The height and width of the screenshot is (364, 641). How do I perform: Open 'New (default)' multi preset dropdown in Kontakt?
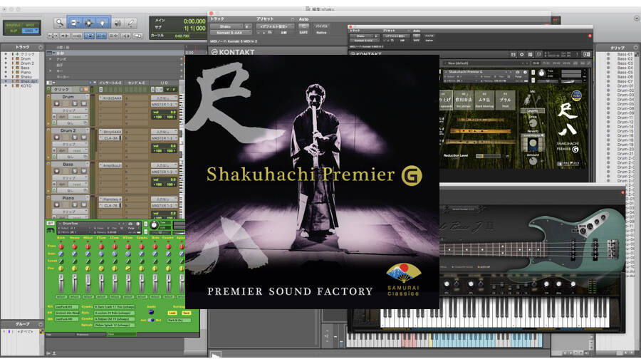[485, 63]
